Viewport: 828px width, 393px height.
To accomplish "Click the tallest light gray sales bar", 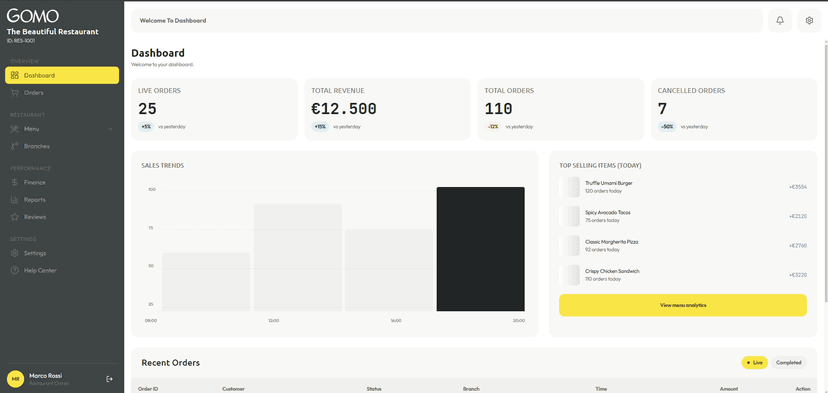I will click(298, 257).
